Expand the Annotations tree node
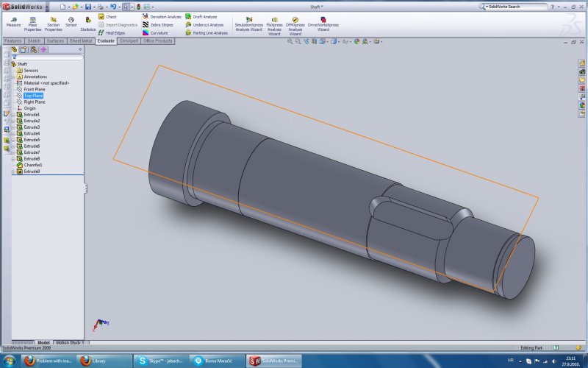588x368 pixels. coord(14,77)
